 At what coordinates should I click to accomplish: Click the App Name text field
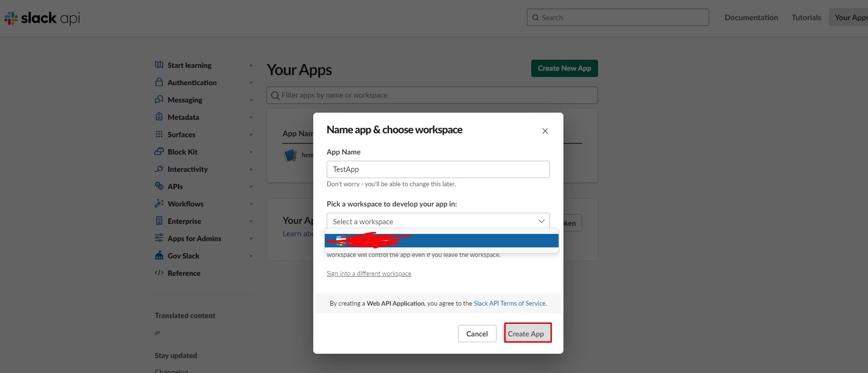[438, 169]
